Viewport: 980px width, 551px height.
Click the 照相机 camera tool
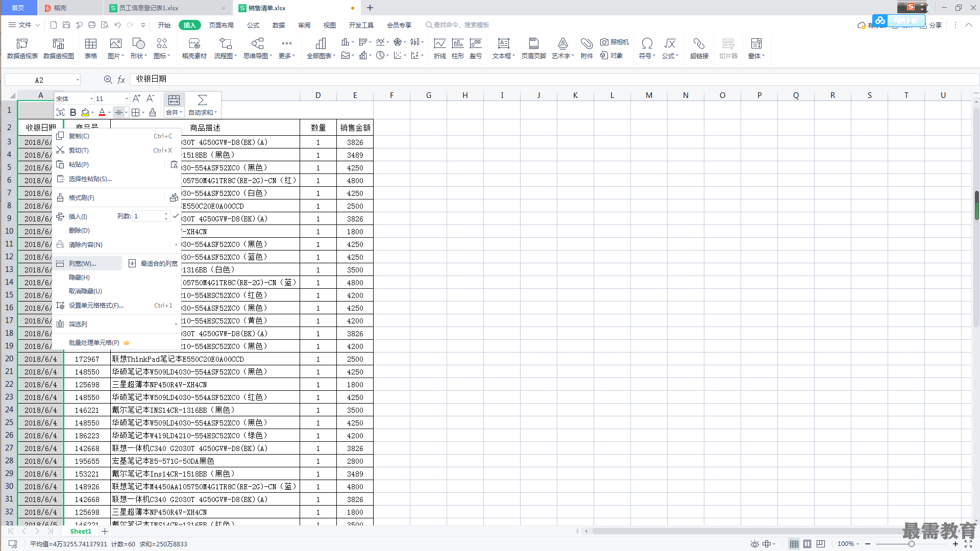tap(615, 42)
